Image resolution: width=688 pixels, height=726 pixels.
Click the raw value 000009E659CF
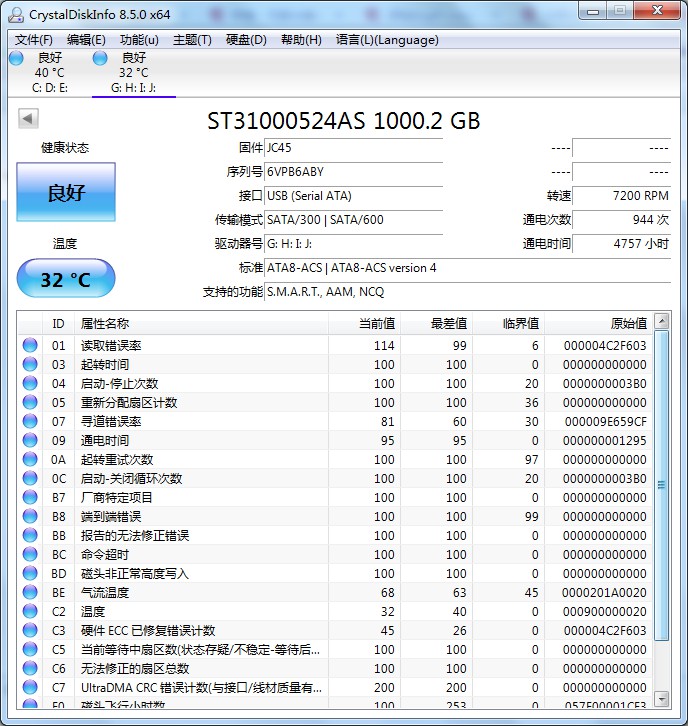(x=605, y=421)
